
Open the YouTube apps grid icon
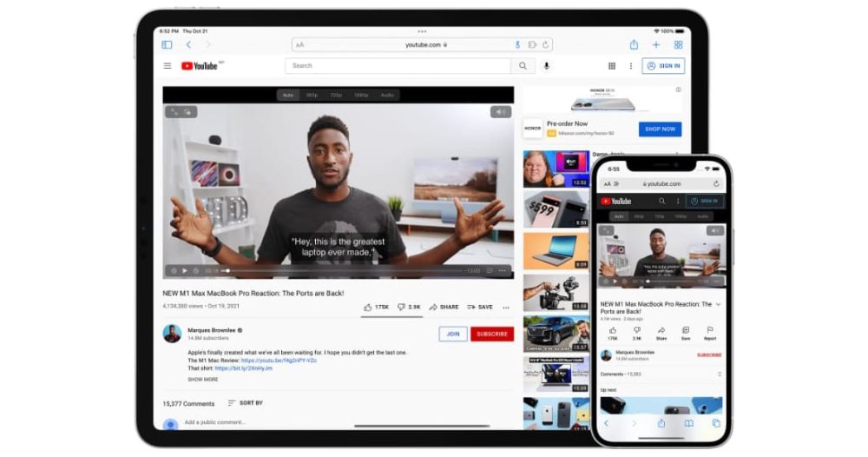[612, 66]
